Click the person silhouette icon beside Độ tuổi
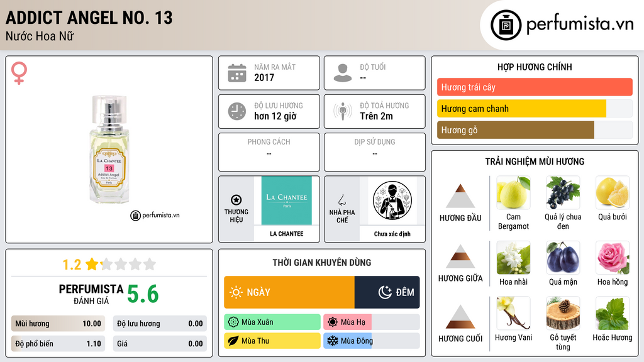 pos(343,73)
